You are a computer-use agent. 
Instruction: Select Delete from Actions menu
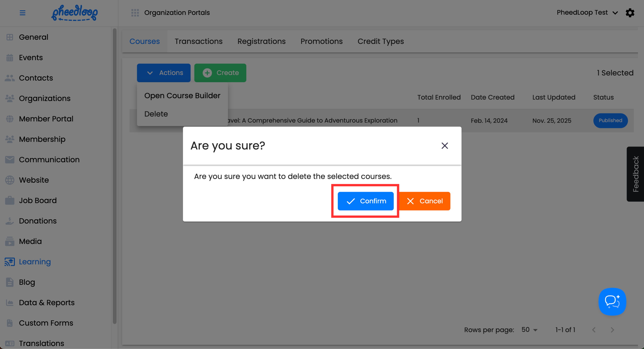(x=156, y=114)
